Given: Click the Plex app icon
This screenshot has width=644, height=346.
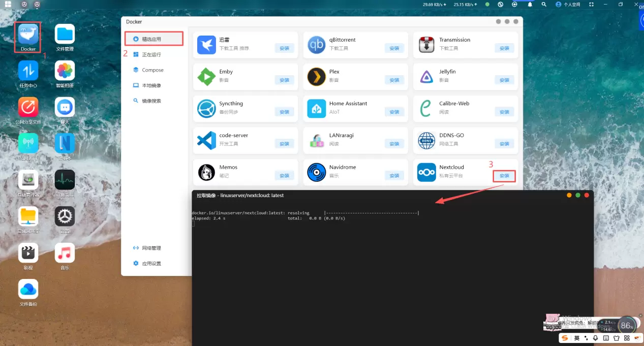Looking at the screenshot, I should coord(316,77).
